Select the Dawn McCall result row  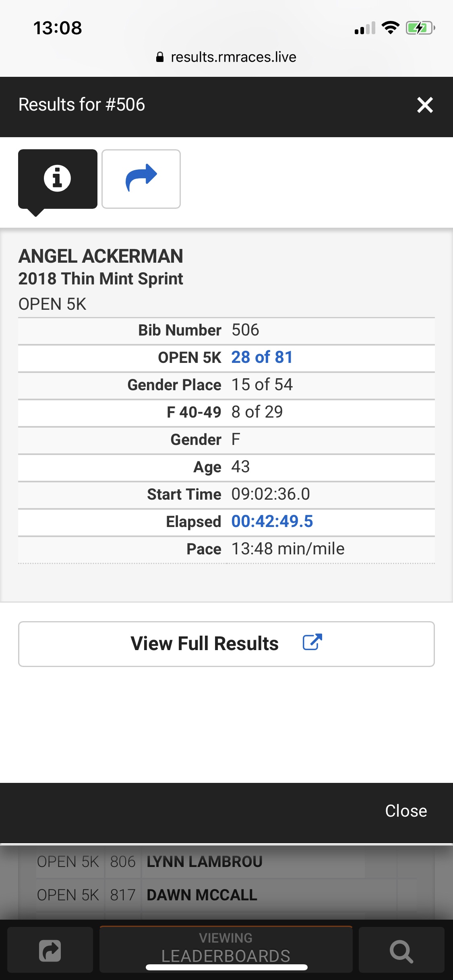202,895
